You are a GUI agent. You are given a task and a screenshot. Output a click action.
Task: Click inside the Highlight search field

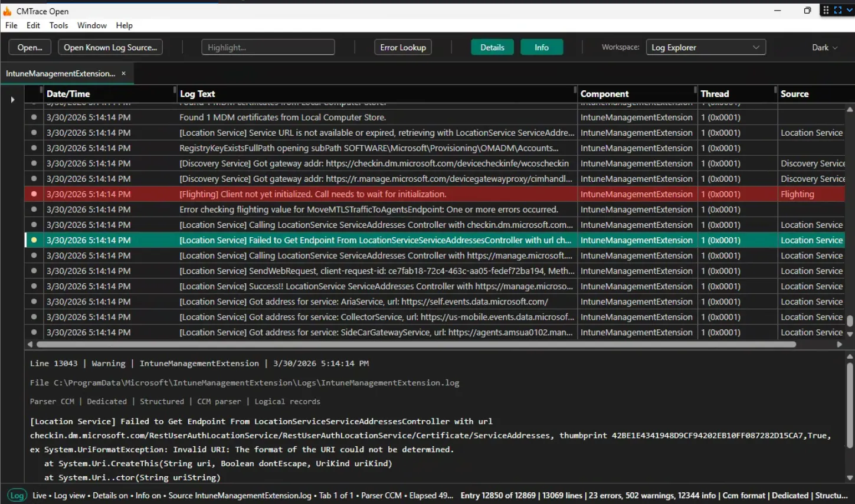click(x=268, y=47)
